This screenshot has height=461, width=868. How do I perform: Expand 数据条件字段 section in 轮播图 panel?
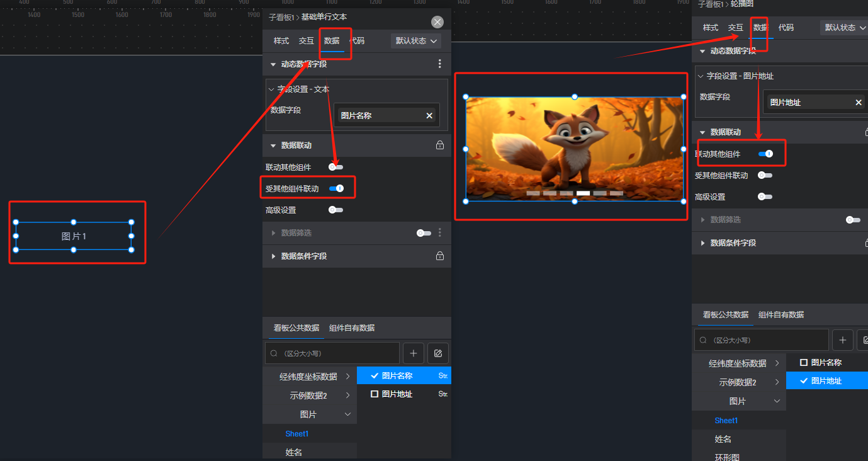tap(702, 243)
